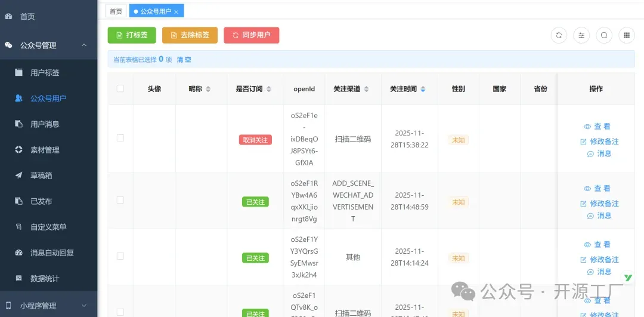Click the red 取消关注 status tag

point(255,140)
